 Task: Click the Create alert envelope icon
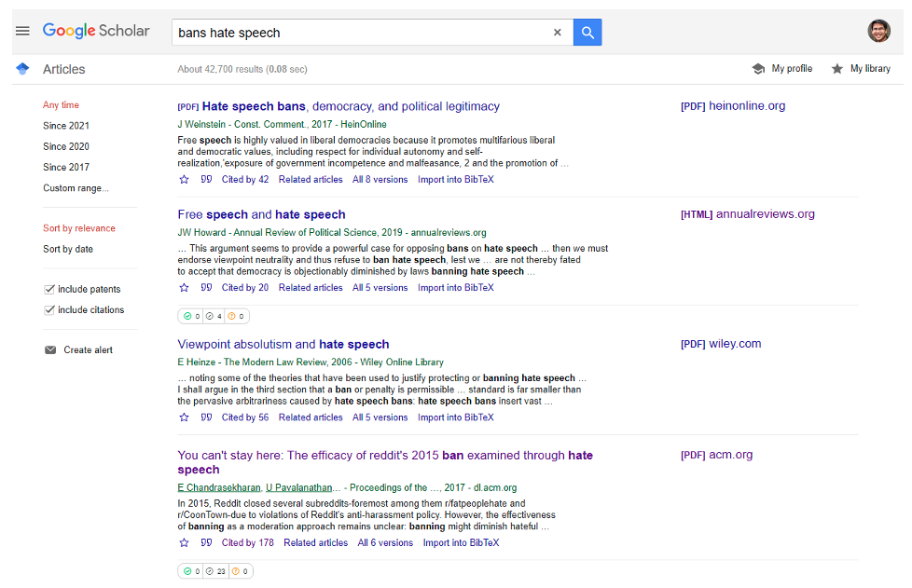(50, 349)
